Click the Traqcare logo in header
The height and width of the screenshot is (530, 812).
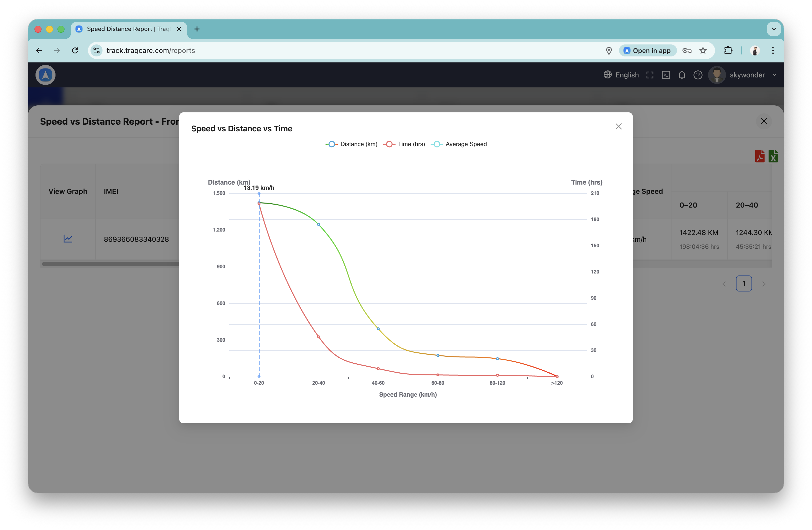[45, 75]
